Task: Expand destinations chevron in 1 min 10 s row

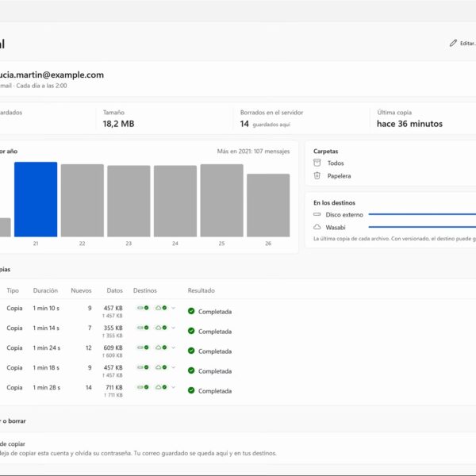Action: click(173, 308)
